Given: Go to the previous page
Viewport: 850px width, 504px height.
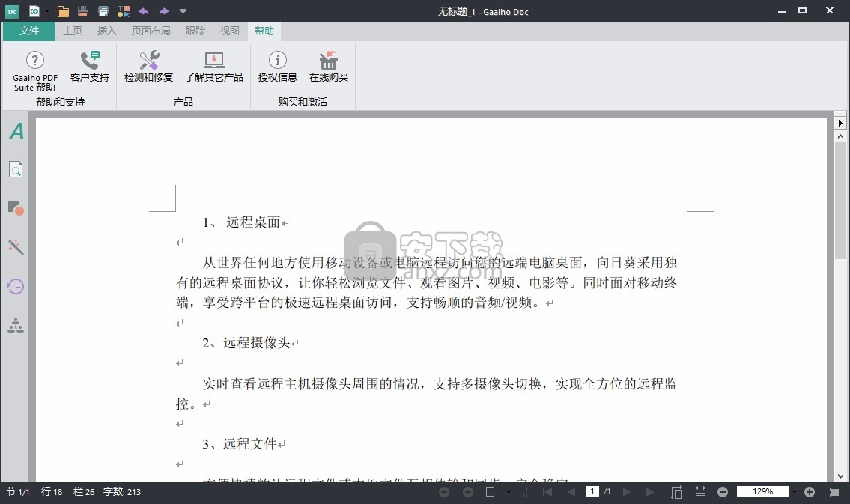Looking at the screenshot, I should (x=571, y=492).
